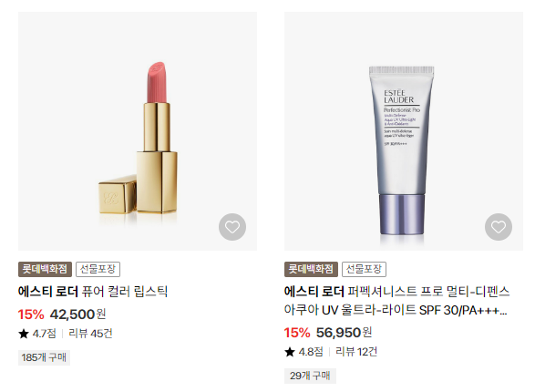
Task: Click the 185개 구매 purchase count
Action: (44, 357)
